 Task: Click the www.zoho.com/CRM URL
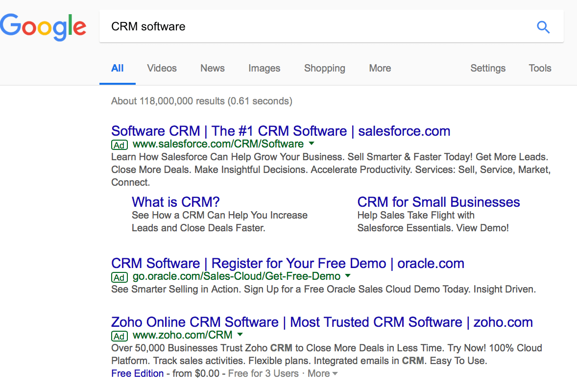coord(183,335)
